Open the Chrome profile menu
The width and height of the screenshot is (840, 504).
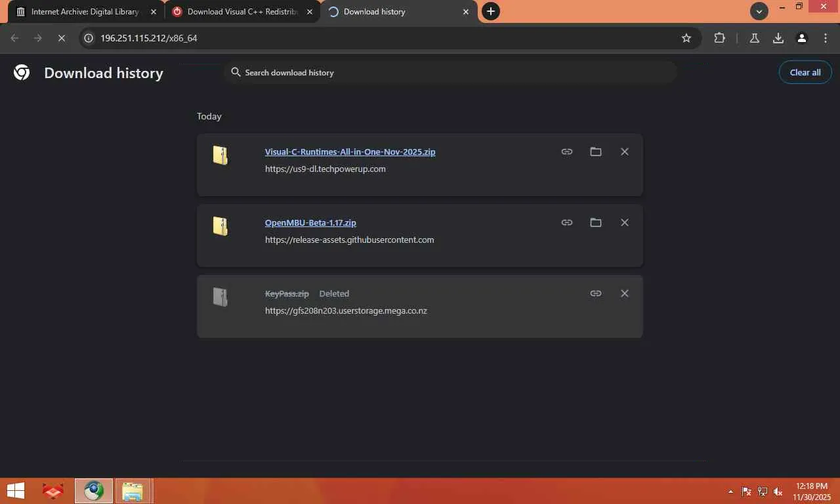802,38
